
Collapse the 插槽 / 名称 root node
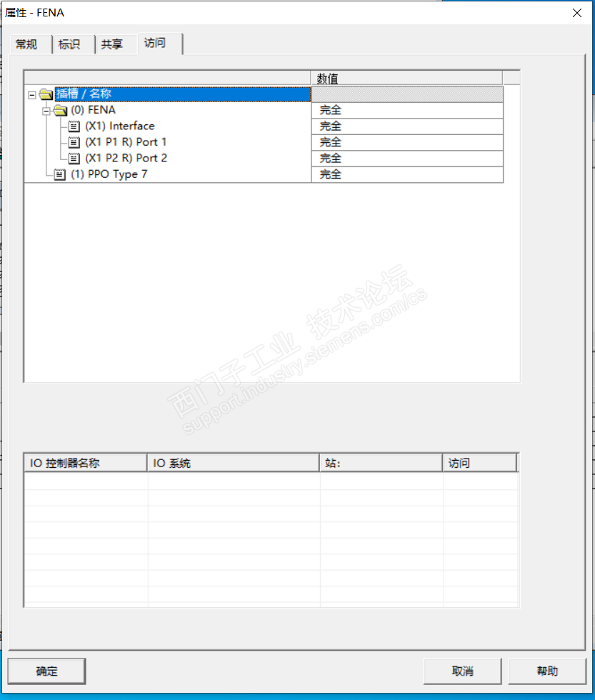click(31, 94)
